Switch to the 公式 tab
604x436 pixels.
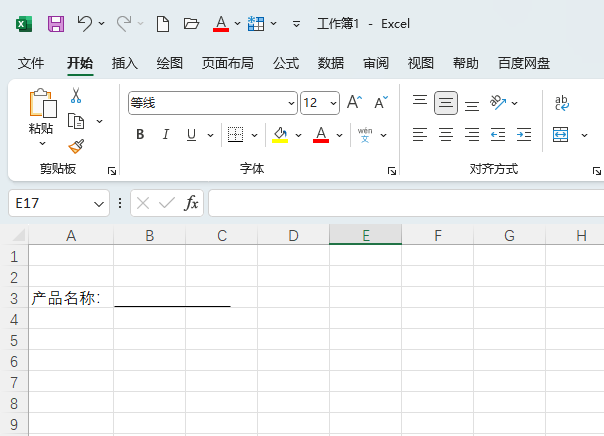coord(286,63)
